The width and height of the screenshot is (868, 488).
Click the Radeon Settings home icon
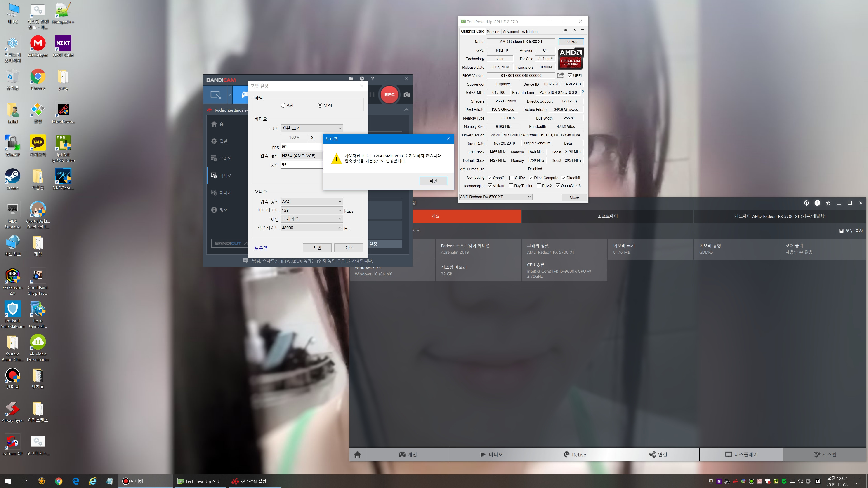tap(358, 455)
